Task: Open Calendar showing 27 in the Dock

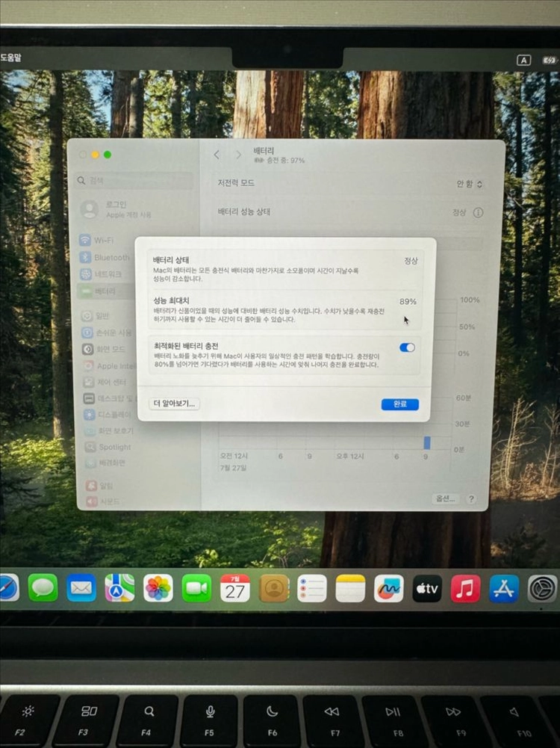Action: coord(235,588)
